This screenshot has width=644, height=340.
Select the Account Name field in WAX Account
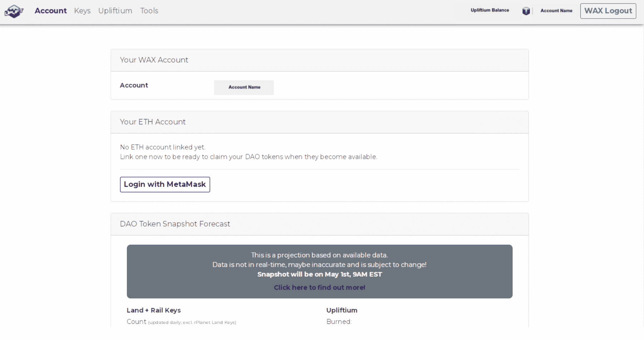(244, 87)
